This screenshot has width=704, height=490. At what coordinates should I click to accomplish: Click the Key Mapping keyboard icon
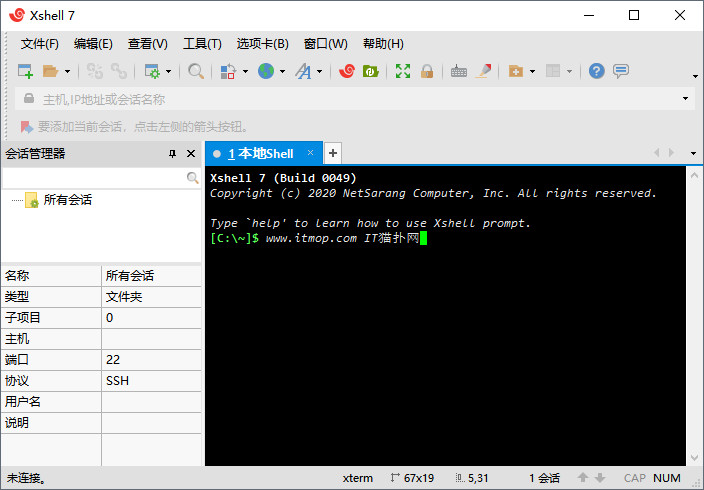tap(458, 71)
